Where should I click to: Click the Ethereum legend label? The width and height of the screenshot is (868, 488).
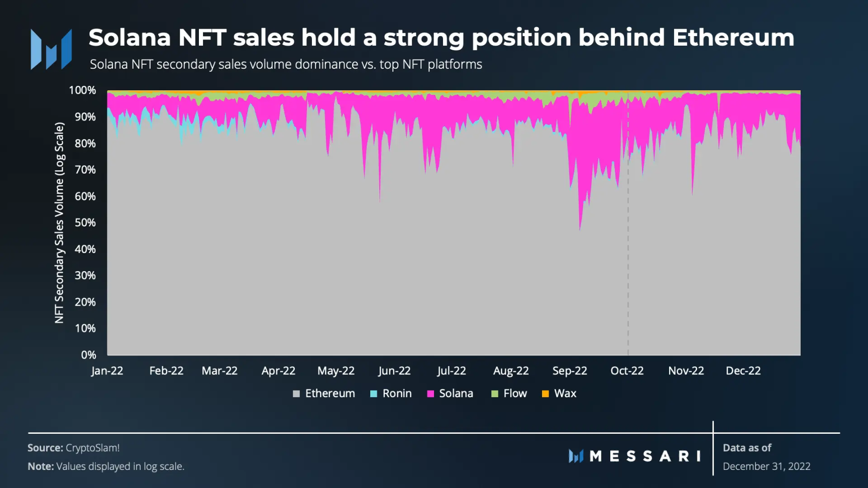pos(330,394)
